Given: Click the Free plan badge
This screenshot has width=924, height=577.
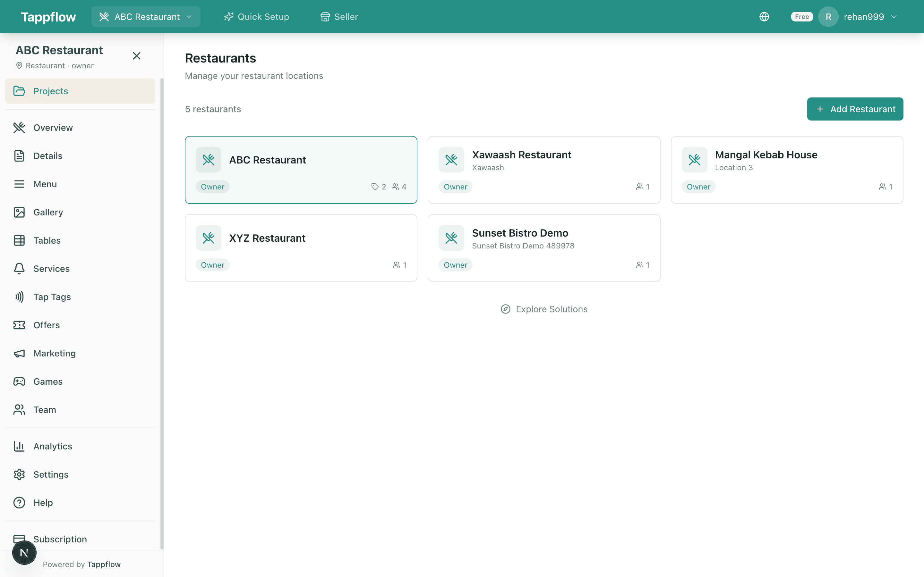Looking at the screenshot, I should (801, 16).
